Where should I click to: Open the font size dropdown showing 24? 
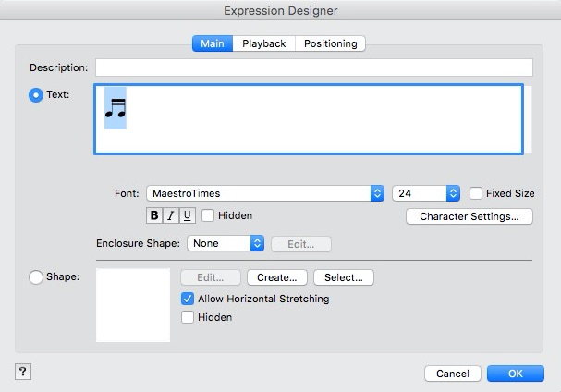point(426,193)
